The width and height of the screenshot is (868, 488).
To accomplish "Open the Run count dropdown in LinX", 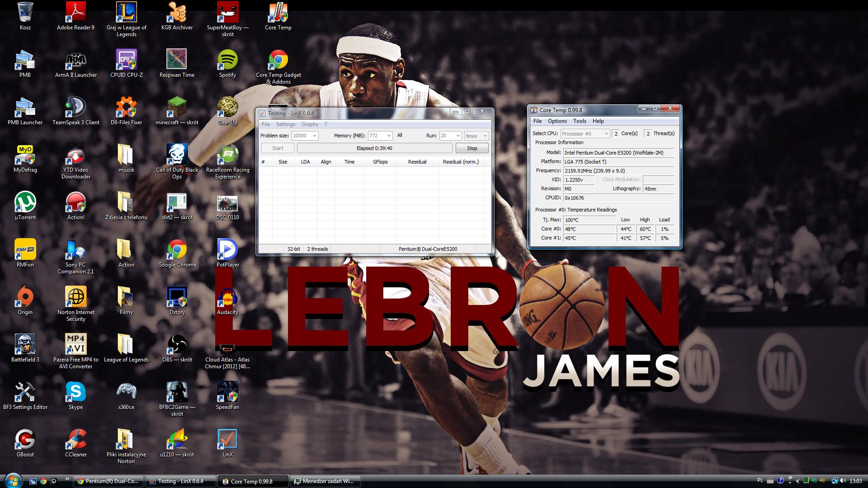I will coord(458,136).
